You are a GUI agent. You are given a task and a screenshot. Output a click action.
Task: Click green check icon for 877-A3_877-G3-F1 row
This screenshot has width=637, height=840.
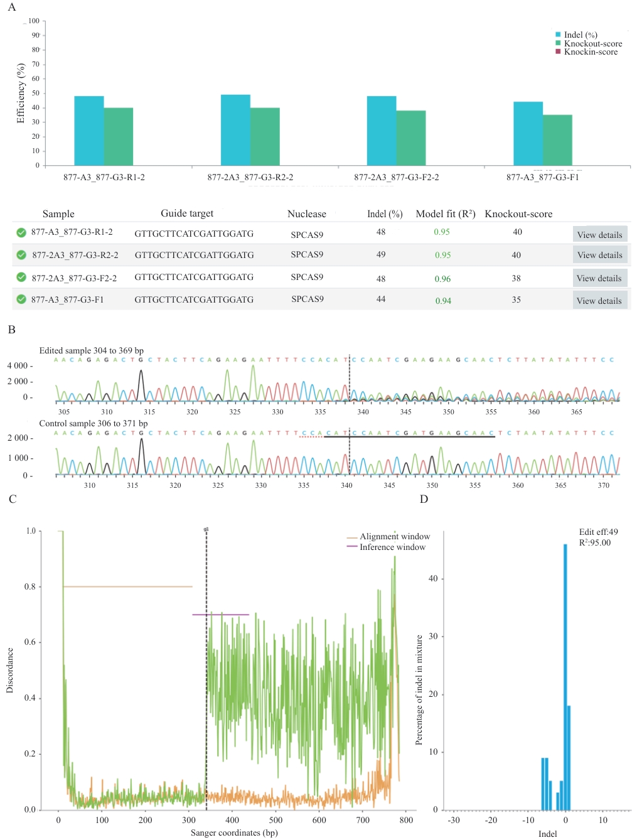coord(21,299)
